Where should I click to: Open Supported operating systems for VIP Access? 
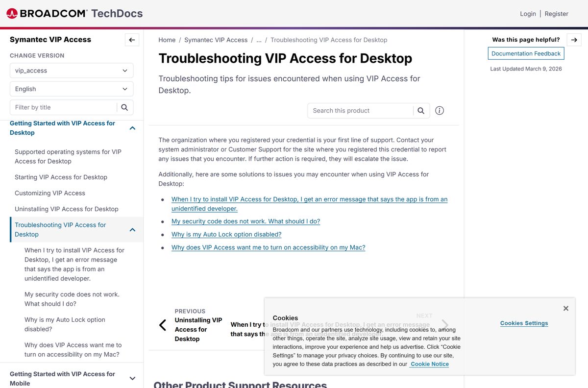[68, 157]
